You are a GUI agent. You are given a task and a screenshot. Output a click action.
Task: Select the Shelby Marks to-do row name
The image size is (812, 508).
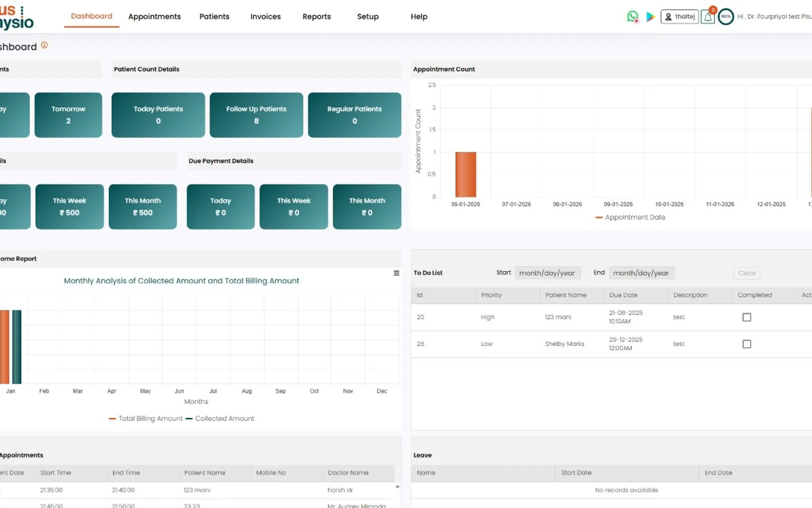pyautogui.click(x=564, y=344)
